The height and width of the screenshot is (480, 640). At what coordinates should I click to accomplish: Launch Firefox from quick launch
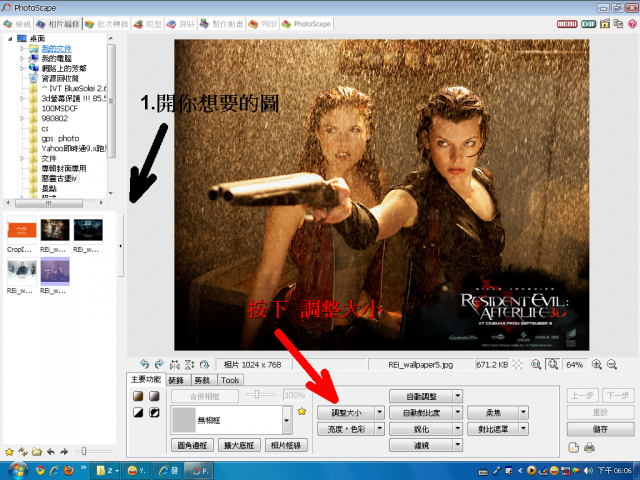coord(69,471)
